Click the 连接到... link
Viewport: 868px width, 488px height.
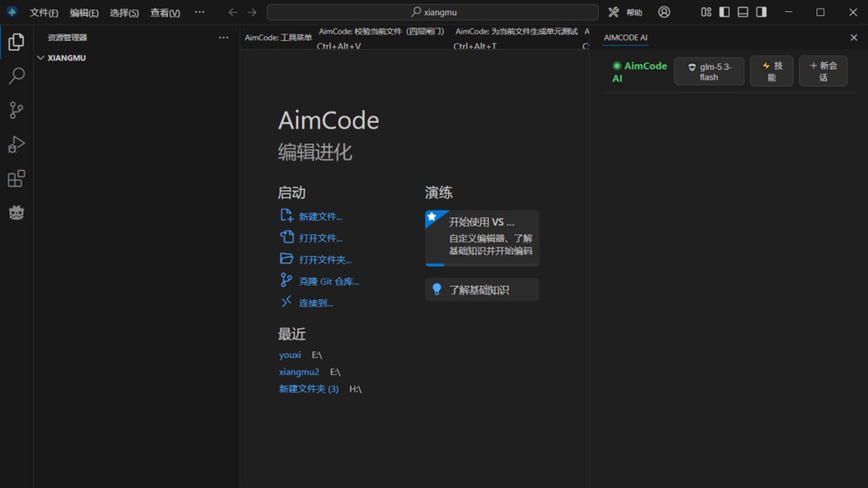pos(316,303)
